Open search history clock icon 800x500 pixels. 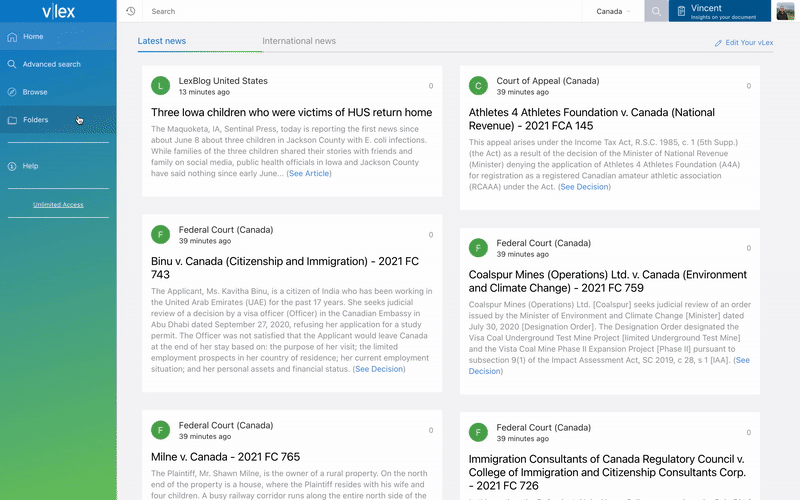click(x=131, y=11)
